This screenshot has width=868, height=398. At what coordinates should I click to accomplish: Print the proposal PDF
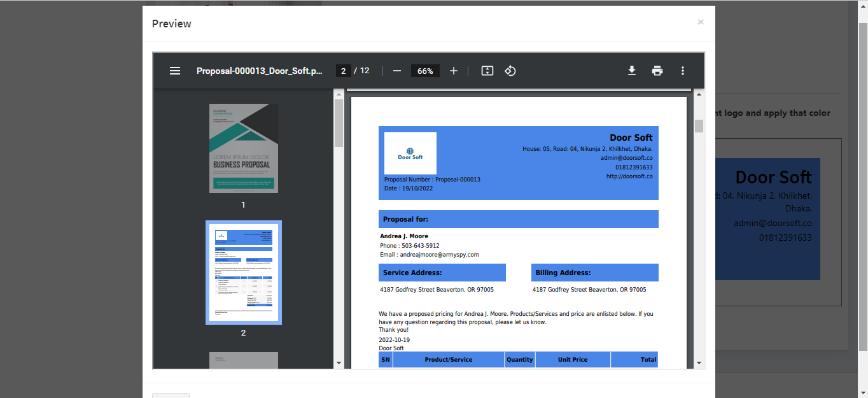click(657, 71)
